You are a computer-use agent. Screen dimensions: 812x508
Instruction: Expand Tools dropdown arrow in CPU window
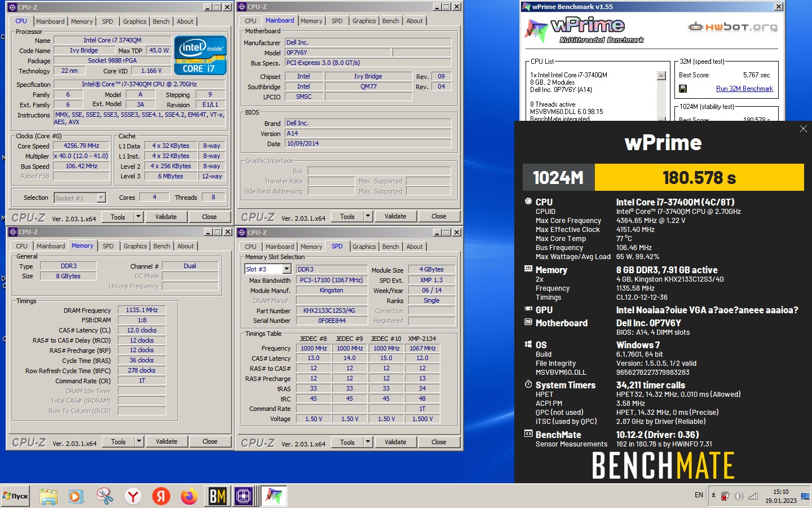click(x=138, y=217)
